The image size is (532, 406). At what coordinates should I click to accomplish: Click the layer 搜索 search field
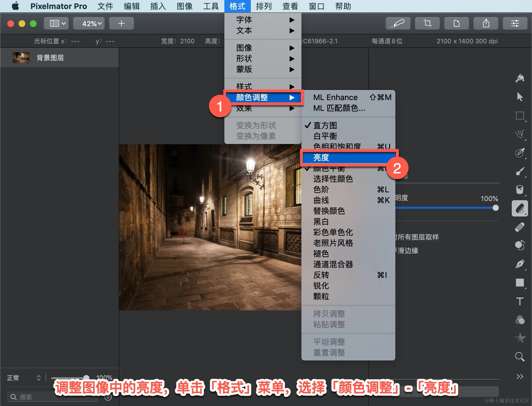[52, 397]
